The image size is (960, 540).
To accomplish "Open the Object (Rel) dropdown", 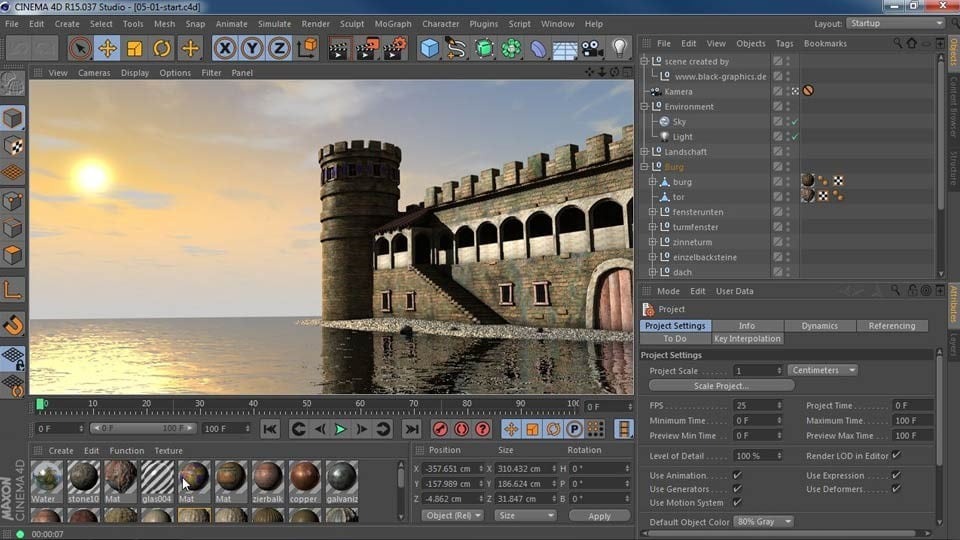I will click(x=452, y=516).
